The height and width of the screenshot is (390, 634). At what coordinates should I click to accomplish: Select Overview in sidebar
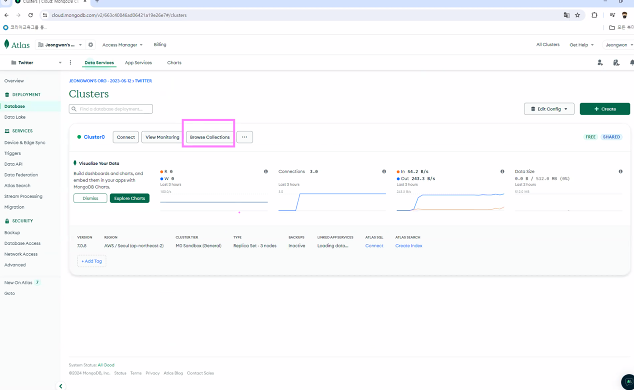[14, 81]
